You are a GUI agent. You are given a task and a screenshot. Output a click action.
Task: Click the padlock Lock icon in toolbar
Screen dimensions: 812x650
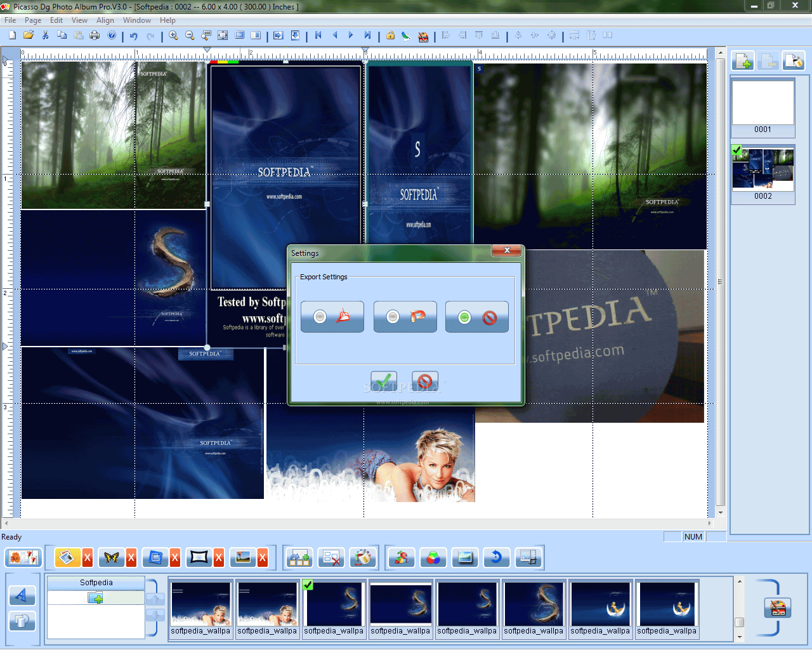(x=390, y=36)
